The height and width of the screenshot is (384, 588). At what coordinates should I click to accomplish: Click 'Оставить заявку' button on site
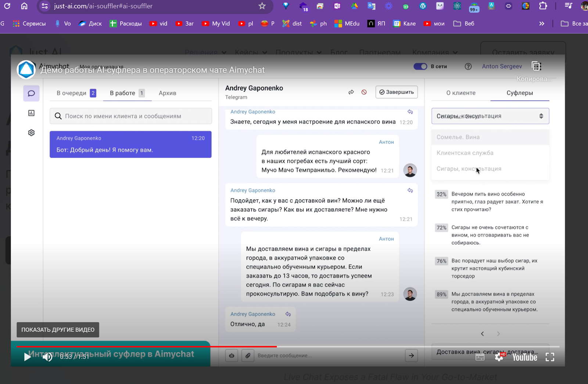click(523, 53)
